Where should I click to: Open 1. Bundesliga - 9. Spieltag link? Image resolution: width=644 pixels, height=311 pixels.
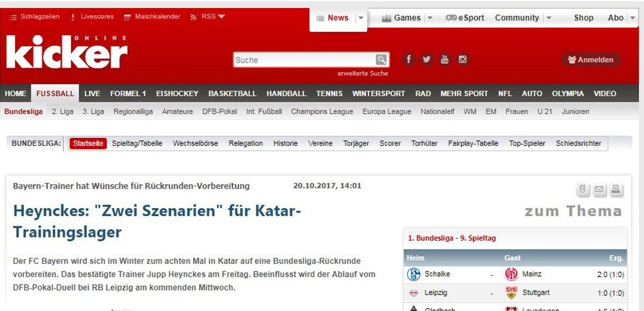tap(452, 238)
